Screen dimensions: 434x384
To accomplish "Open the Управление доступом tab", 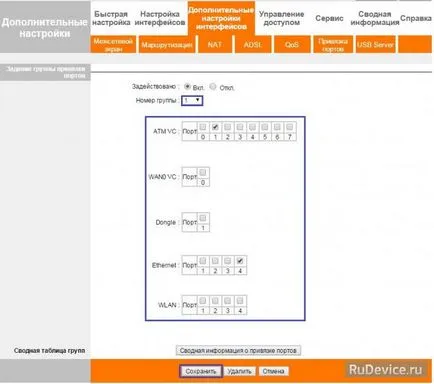I will click(x=282, y=18).
